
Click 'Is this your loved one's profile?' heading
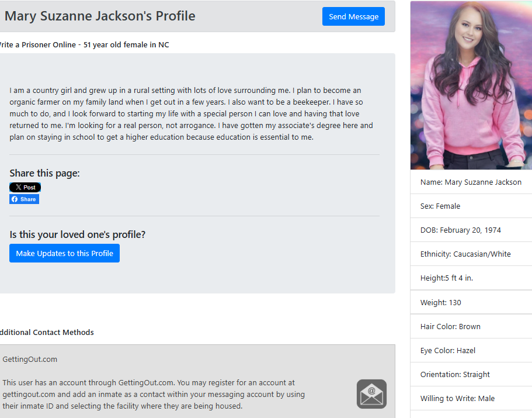point(77,234)
